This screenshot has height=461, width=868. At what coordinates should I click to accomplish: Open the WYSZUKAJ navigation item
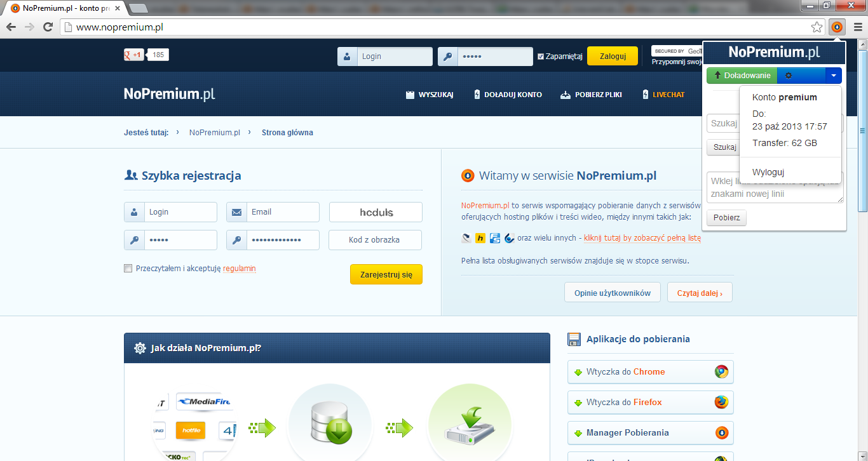point(430,95)
